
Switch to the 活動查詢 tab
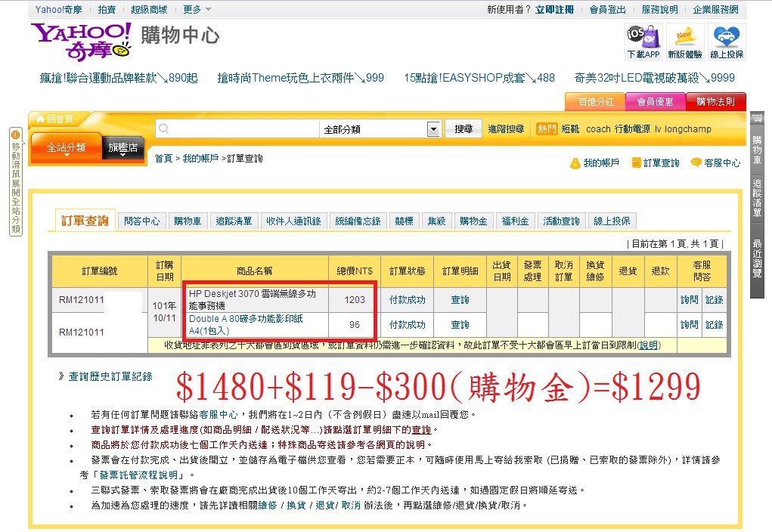coord(561,221)
